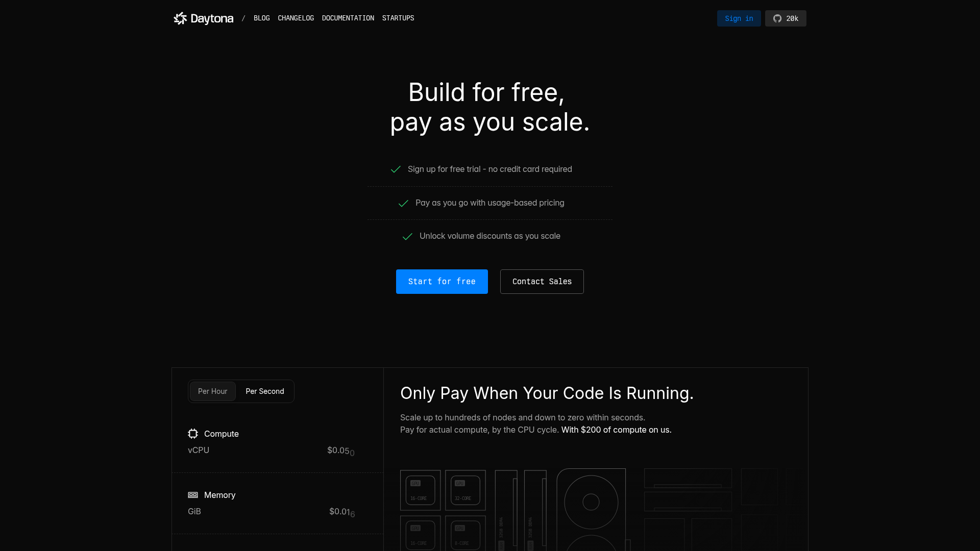
Task: Click the Compute section label
Action: 222,434
